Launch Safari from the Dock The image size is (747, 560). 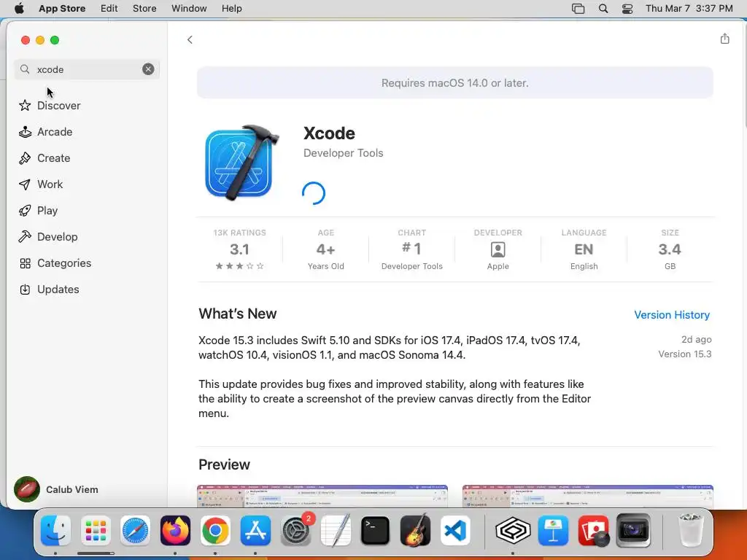coord(135,530)
